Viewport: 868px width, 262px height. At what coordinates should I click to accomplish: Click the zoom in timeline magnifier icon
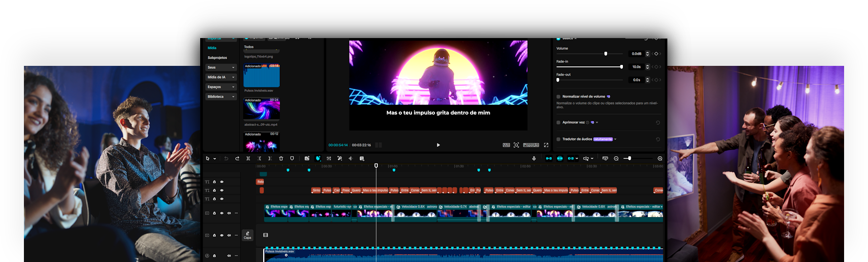tap(660, 159)
